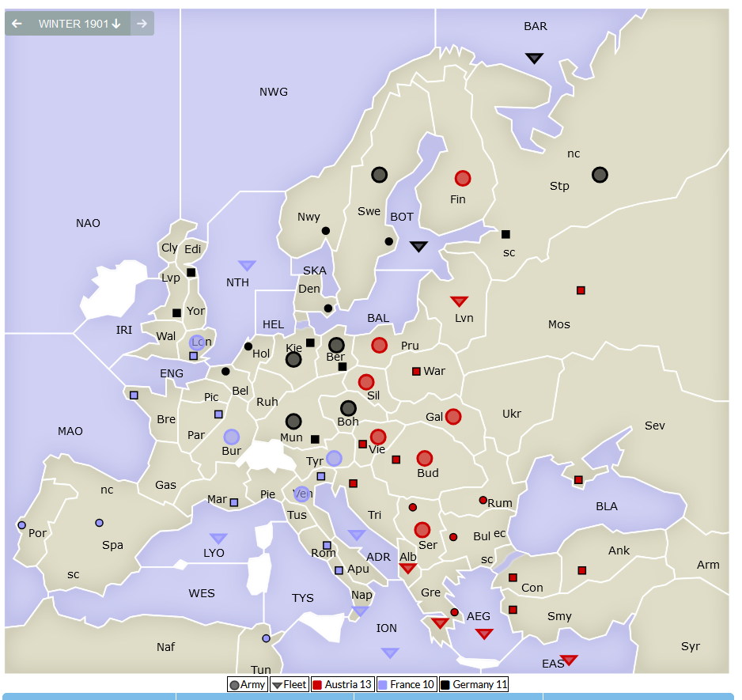Screen dimensions: 742x700
Task: Click the Fleet legend entry
Action: tap(290, 684)
